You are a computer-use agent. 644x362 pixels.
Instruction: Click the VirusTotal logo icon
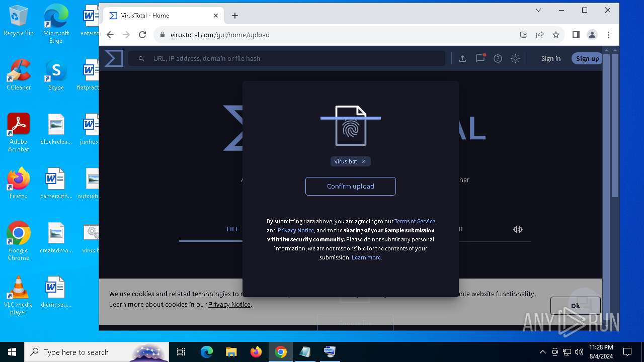114,58
